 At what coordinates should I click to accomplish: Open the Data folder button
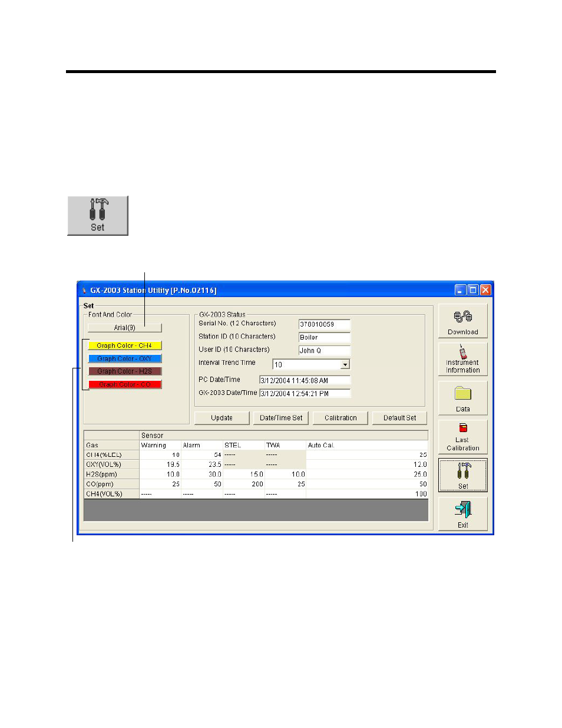click(x=462, y=398)
